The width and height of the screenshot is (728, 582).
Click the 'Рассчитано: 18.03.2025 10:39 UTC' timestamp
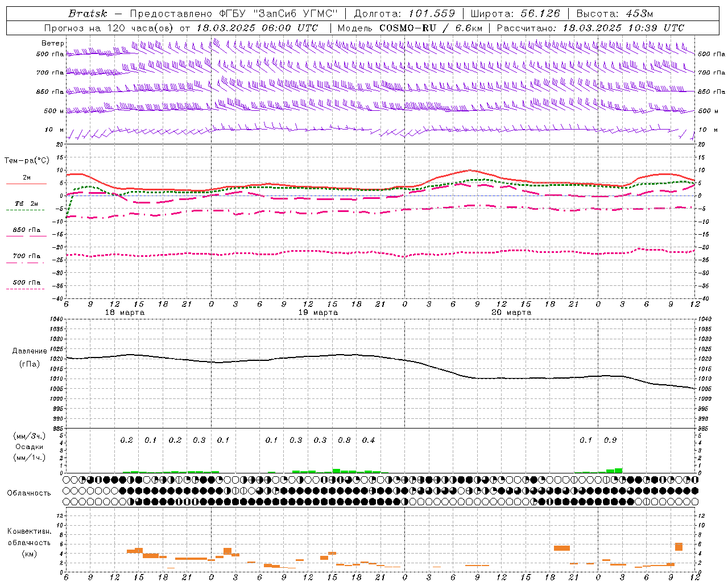(x=590, y=28)
